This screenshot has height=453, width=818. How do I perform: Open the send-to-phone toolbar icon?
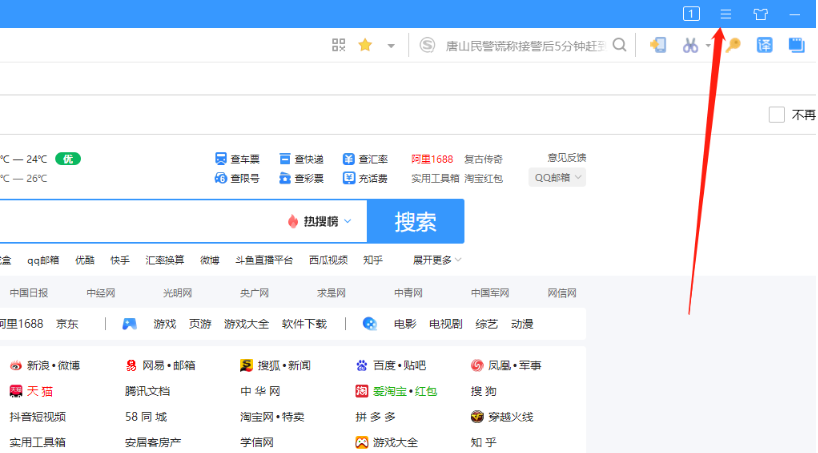pyautogui.click(x=658, y=45)
